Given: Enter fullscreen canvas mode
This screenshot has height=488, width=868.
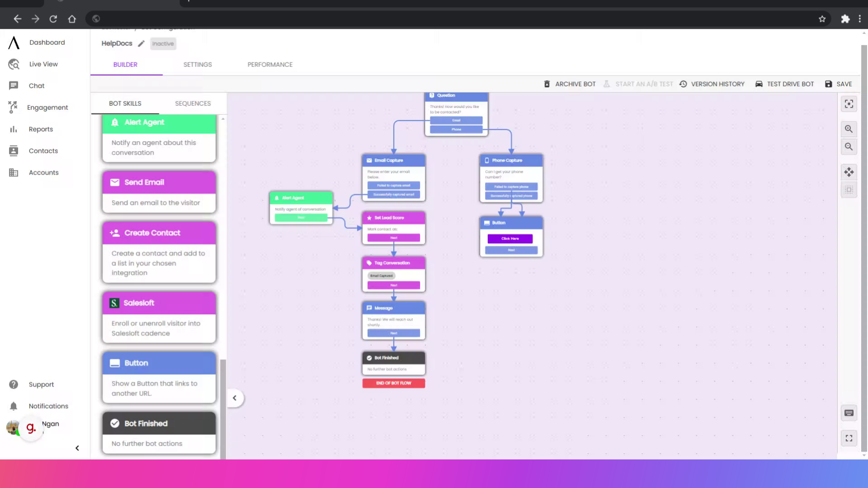Looking at the screenshot, I should click(x=849, y=438).
